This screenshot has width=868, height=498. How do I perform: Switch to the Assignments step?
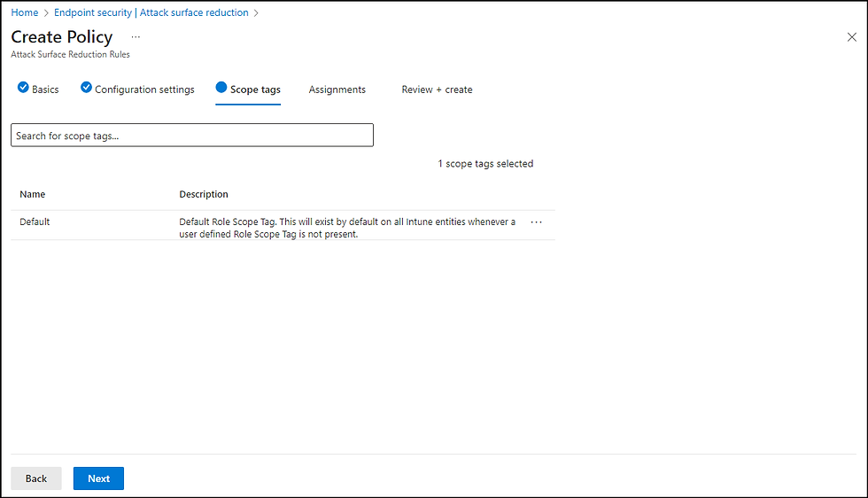pyautogui.click(x=337, y=89)
